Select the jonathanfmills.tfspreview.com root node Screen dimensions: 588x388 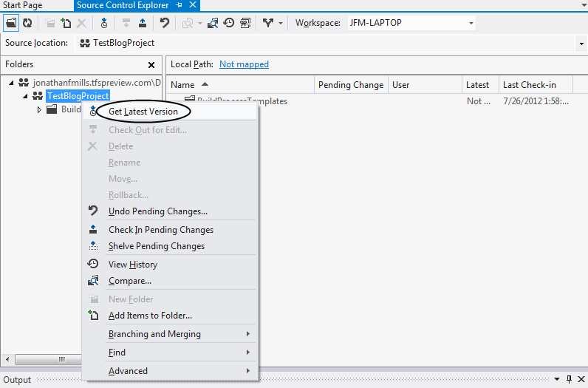[x=96, y=83]
